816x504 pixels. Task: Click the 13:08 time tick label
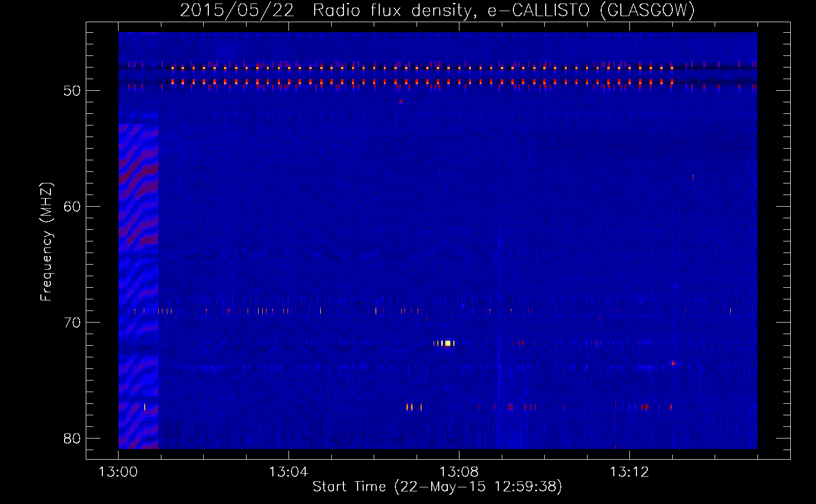coord(459,472)
